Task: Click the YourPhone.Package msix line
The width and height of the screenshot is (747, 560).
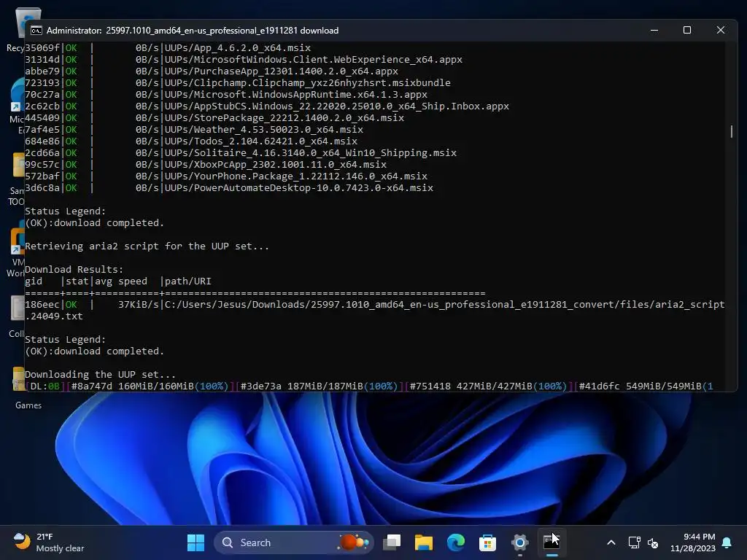Action: (226, 176)
